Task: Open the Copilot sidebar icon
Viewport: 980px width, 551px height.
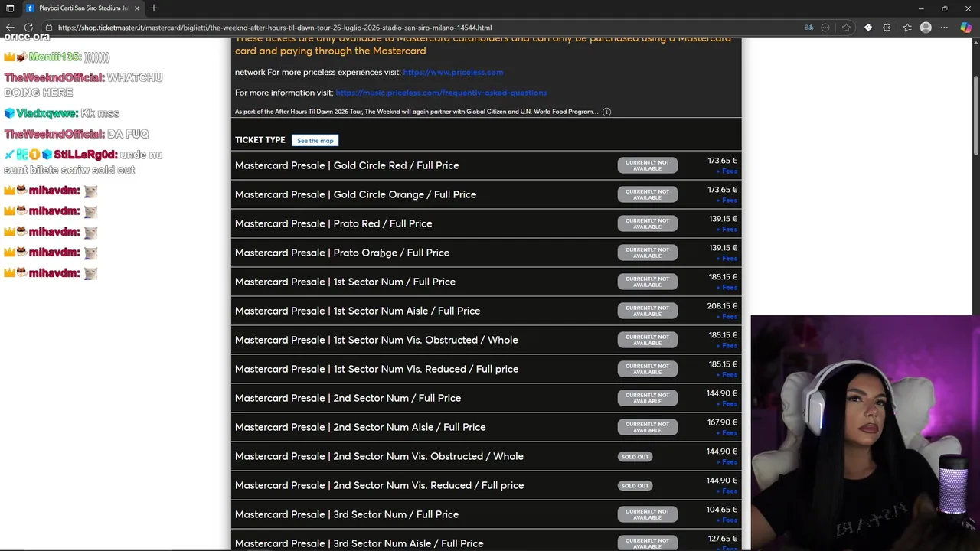Action: point(965,28)
